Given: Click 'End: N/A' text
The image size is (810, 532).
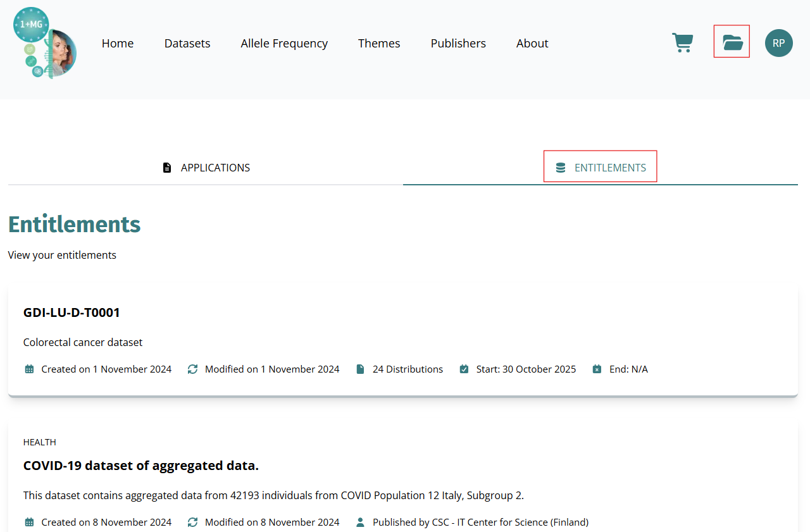Looking at the screenshot, I should [628, 369].
